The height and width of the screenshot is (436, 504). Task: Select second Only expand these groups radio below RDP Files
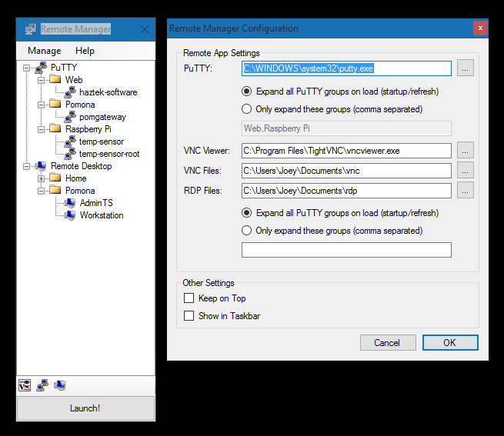(x=246, y=231)
